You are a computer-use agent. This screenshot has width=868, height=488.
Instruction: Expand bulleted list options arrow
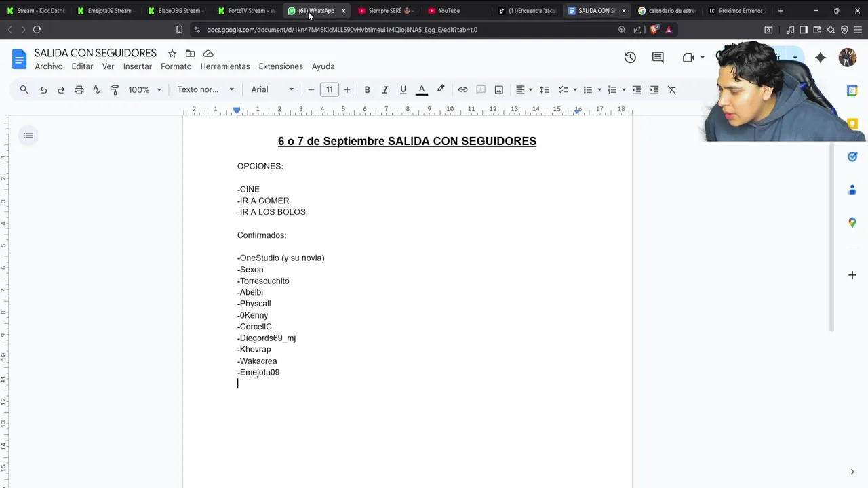point(599,89)
